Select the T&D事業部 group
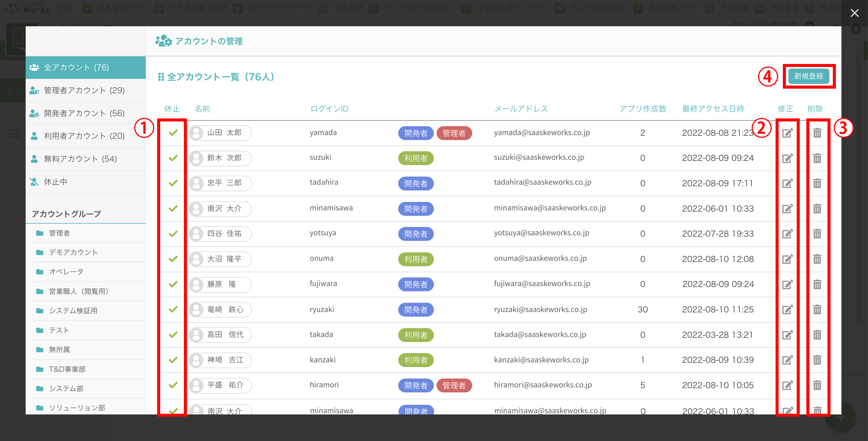 click(x=88, y=369)
